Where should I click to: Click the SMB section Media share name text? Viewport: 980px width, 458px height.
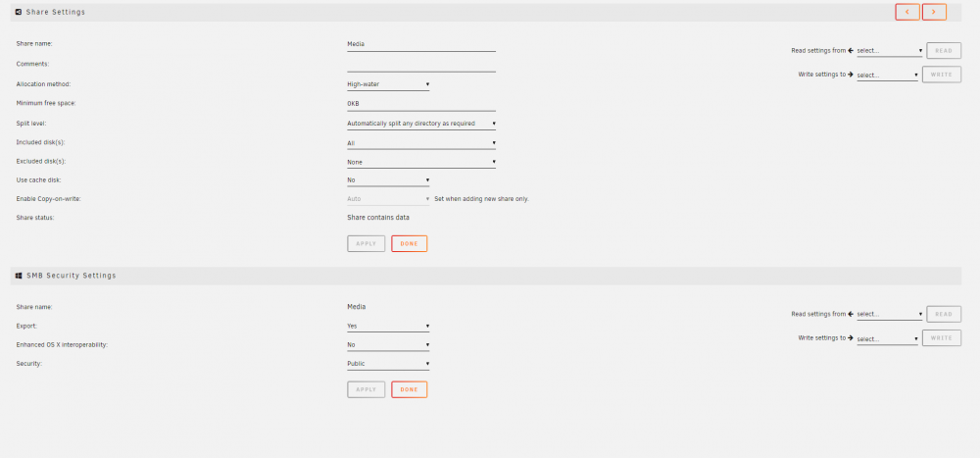(357, 307)
